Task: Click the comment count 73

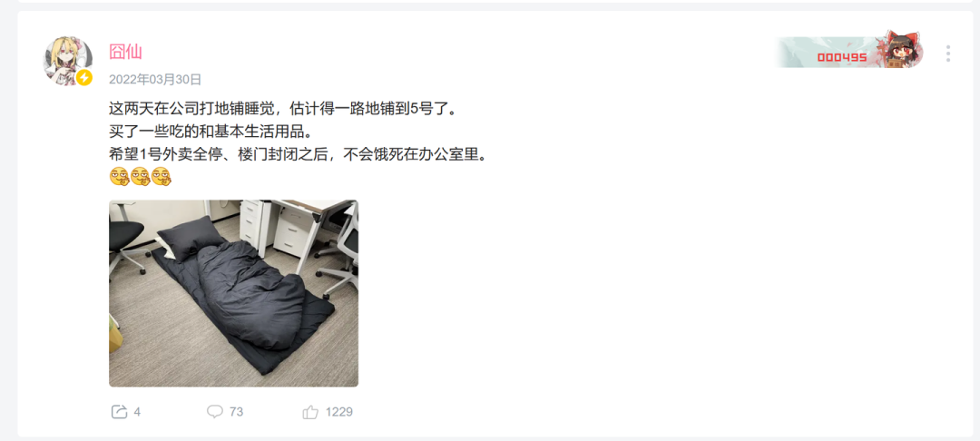Action: [x=236, y=412]
